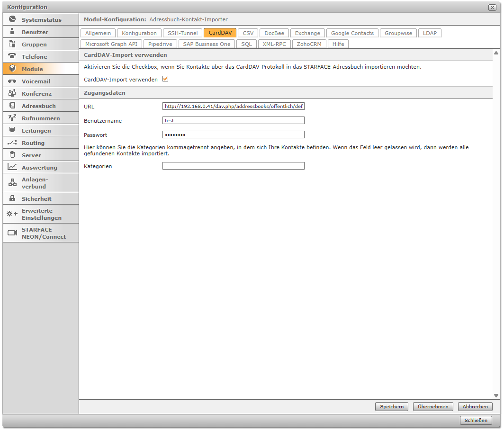The width and height of the screenshot is (504, 431).
Task: Open Voicemail via its cassette icon
Action: click(x=12, y=81)
